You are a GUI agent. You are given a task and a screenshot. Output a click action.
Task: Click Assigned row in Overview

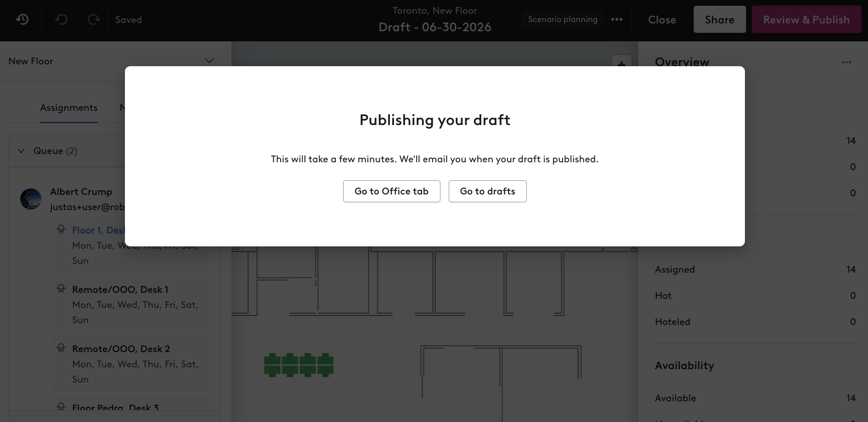755,269
